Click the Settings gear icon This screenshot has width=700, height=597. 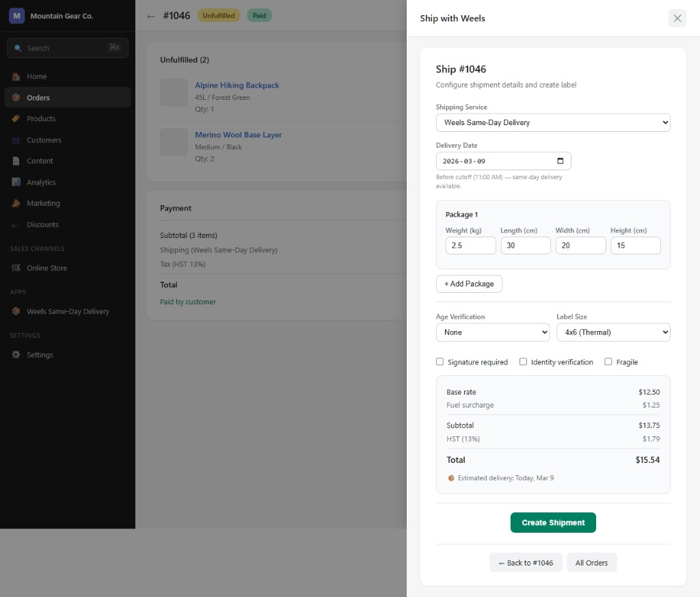click(17, 354)
